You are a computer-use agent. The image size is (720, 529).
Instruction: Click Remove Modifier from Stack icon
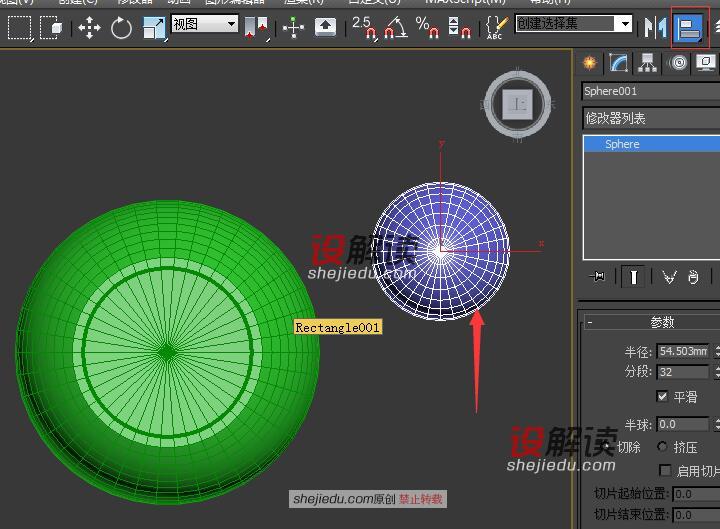tap(693, 276)
